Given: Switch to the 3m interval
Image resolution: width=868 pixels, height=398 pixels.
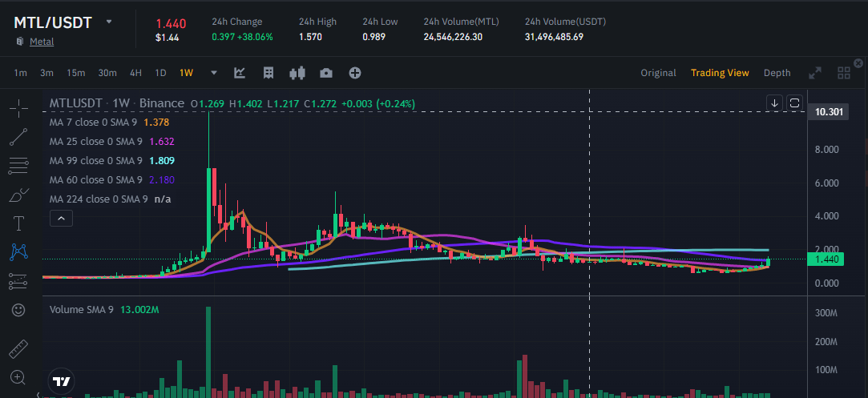Looking at the screenshot, I should coord(46,73).
